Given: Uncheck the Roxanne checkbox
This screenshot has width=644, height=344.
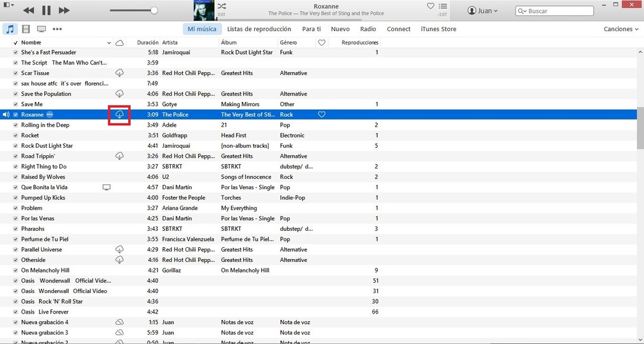Looking at the screenshot, I should pyautogui.click(x=16, y=115).
